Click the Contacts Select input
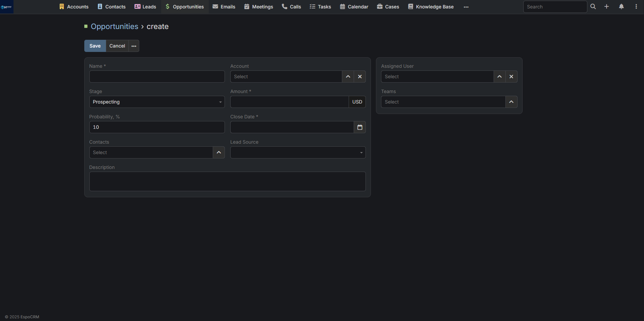The image size is (644, 321). coord(151,152)
